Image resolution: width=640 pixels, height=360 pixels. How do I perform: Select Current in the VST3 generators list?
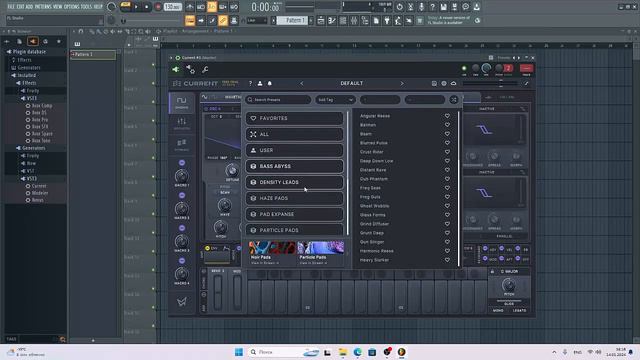pyautogui.click(x=39, y=186)
